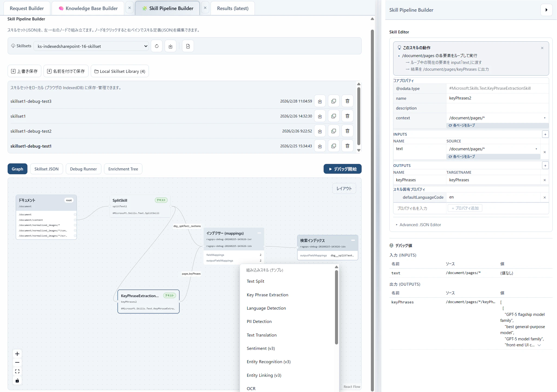Click the defaultLanguageCode value field
The width and height of the screenshot is (557, 392).
(x=493, y=197)
